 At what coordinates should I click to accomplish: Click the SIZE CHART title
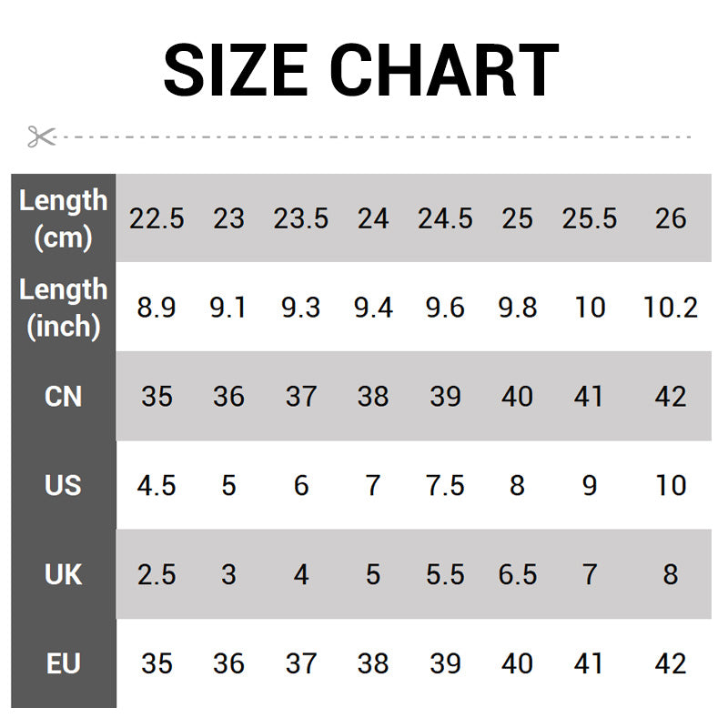point(361,71)
